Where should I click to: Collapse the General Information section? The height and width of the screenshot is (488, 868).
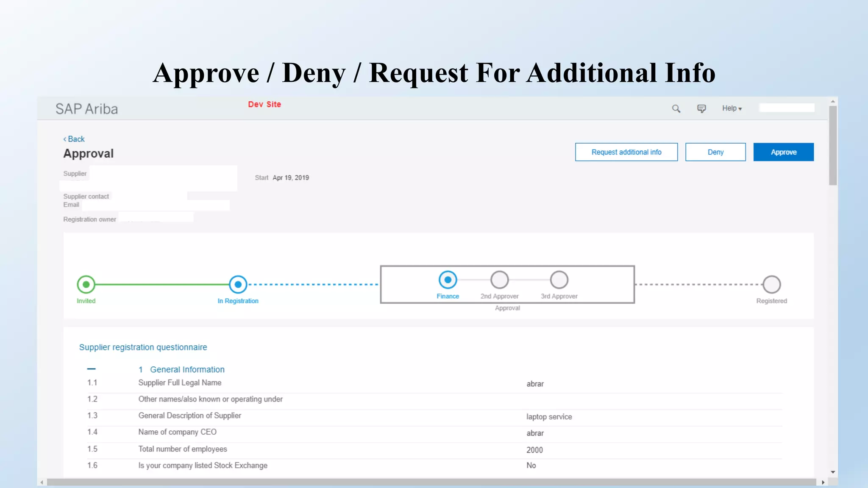click(x=91, y=369)
